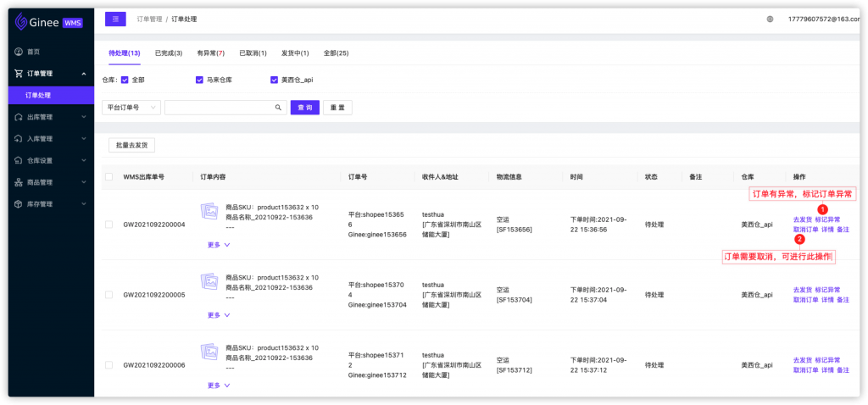The width and height of the screenshot is (868, 405).
Task: Switch to the 发货中(1) tab
Action: (295, 53)
